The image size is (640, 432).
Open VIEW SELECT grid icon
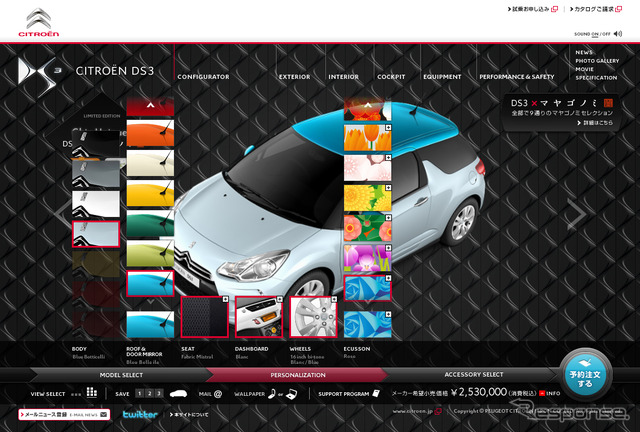click(92, 393)
